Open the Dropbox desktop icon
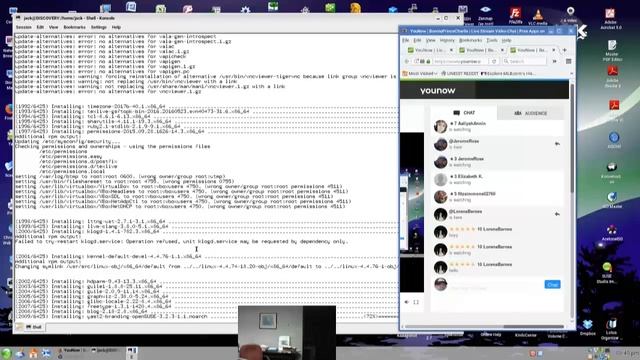640x360 pixels. (x=587, y=328)
